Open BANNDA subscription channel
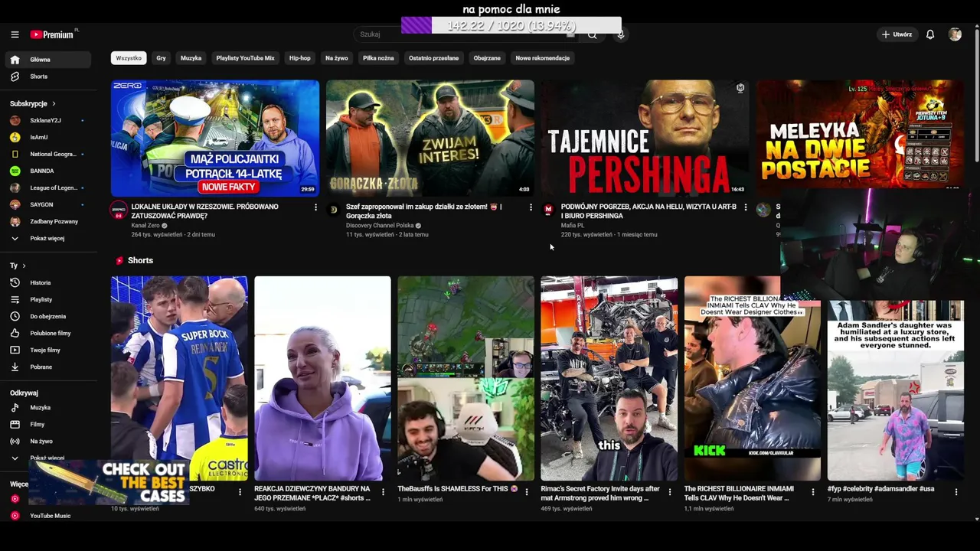The image size is (980, 551). pyautogui.click(x=47, y=171)
